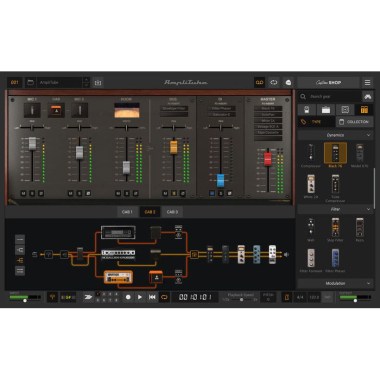Switch to the CAB 3 tab
The height and width of the screenshot is (380, 380).
coord(172,212)
